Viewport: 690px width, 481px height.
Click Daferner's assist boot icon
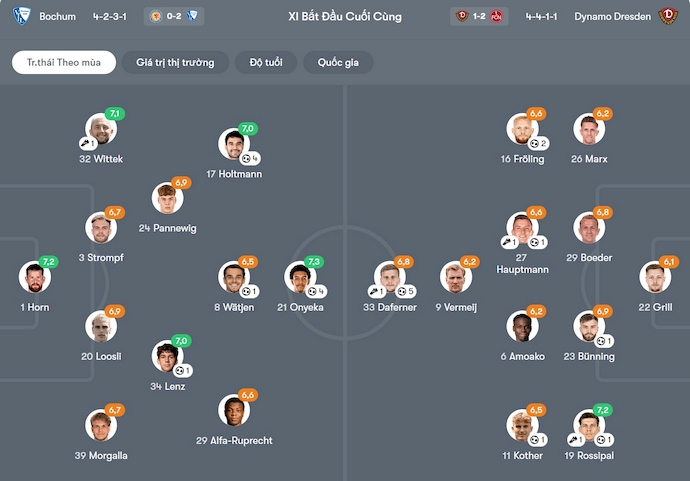tap(376, 291)
